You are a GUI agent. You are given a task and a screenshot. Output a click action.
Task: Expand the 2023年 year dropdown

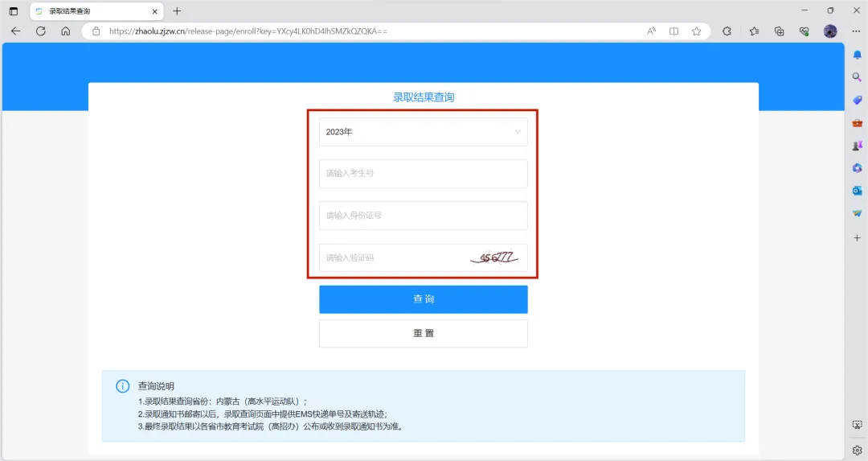pos(423,132)
